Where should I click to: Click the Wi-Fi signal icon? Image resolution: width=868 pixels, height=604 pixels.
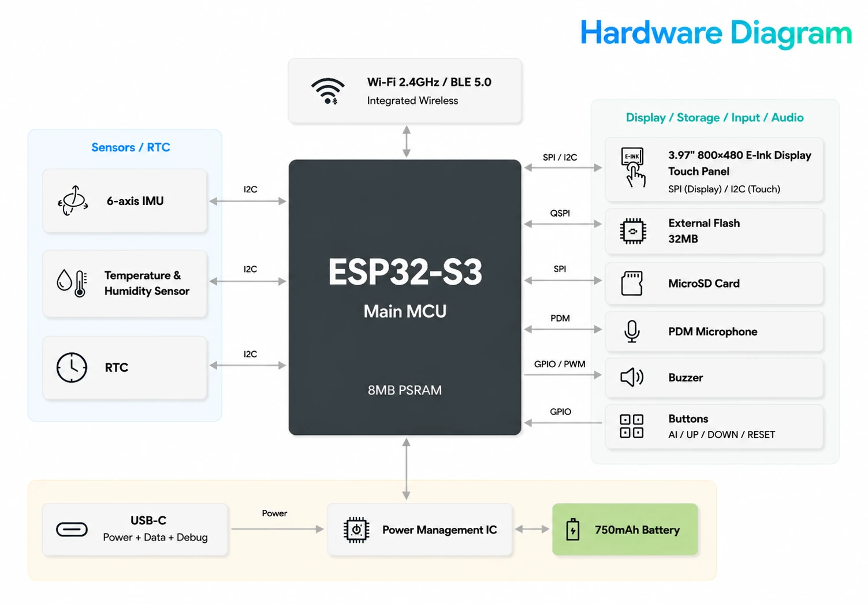point(328,91)
